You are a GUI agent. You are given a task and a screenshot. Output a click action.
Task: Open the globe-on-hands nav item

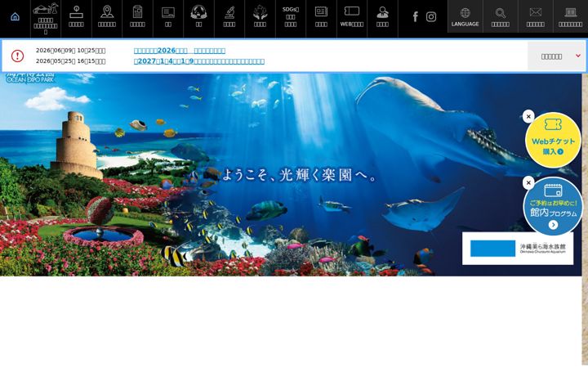(x=198, y=19)
